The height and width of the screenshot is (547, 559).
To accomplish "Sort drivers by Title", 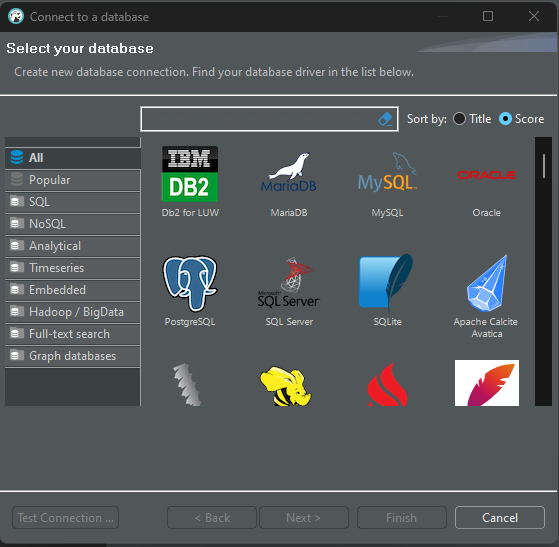I will 472,119.
